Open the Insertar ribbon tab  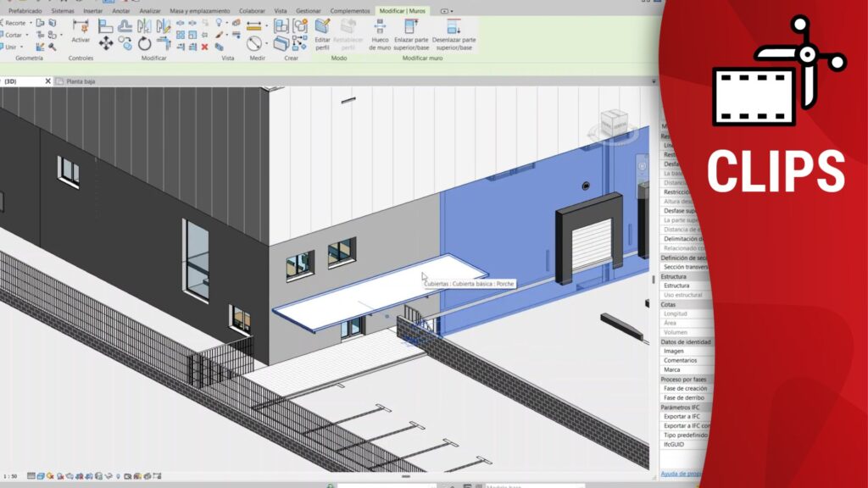(x=93, y=11)
